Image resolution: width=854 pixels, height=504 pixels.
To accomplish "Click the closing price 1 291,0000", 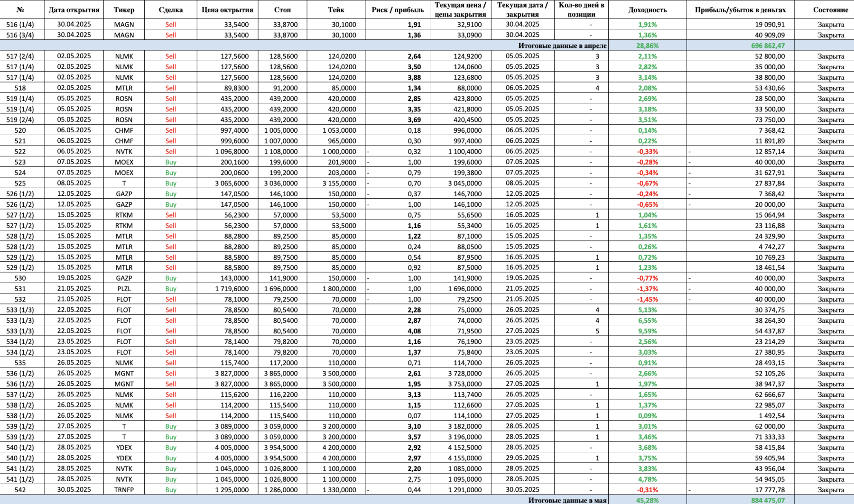I will click(460, 490).
